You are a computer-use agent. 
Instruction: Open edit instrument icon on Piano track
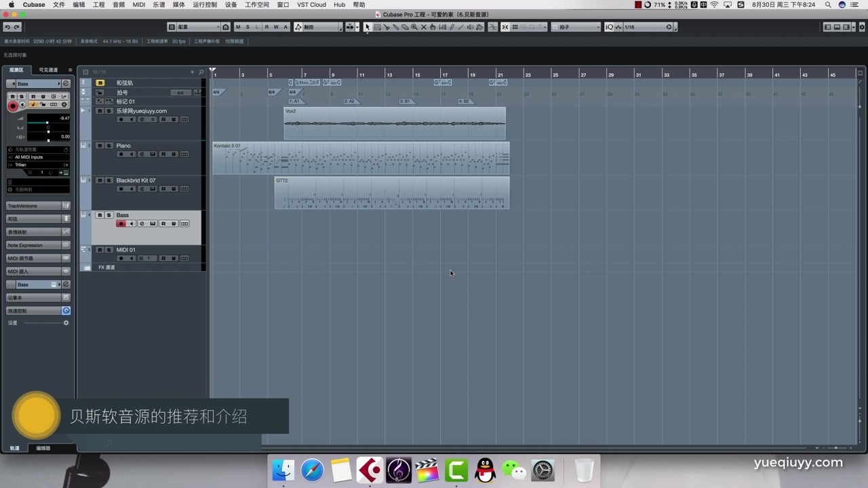(153, 154)
